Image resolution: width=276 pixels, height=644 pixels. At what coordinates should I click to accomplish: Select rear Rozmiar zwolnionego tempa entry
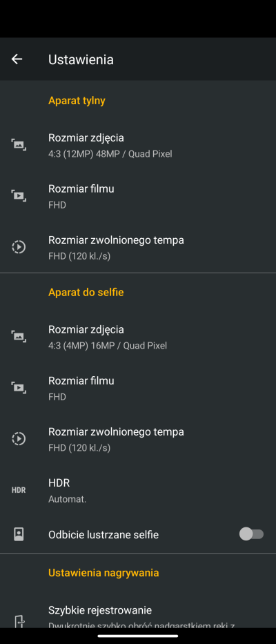click(138, 247)
